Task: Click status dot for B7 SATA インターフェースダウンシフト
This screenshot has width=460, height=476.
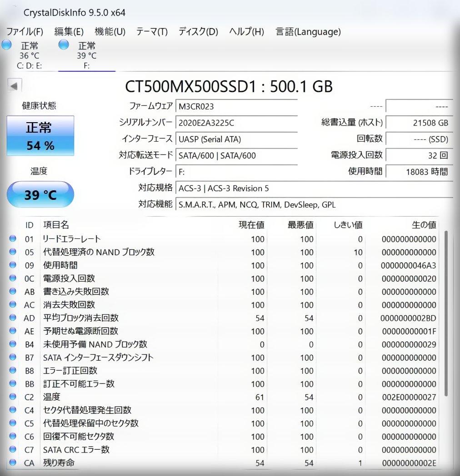Action: pyautogui.click(x=13, y=357)
